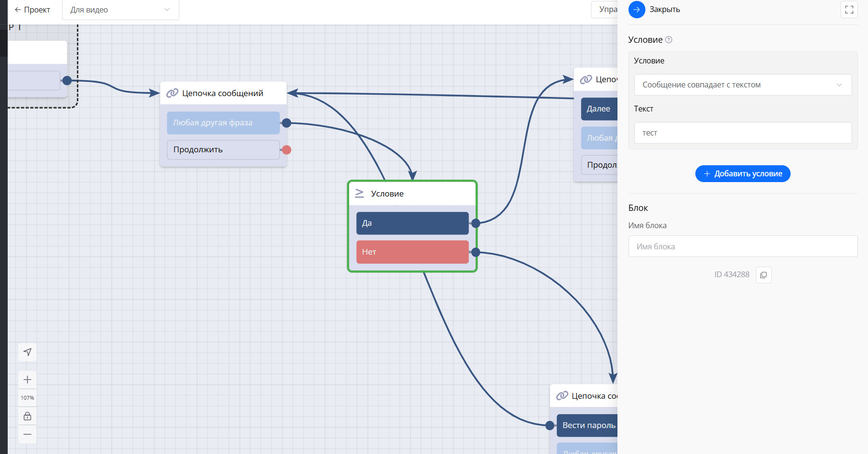
Task: Copy the block ID 434288
Action: pyautogui.click(x=763, y=275)
